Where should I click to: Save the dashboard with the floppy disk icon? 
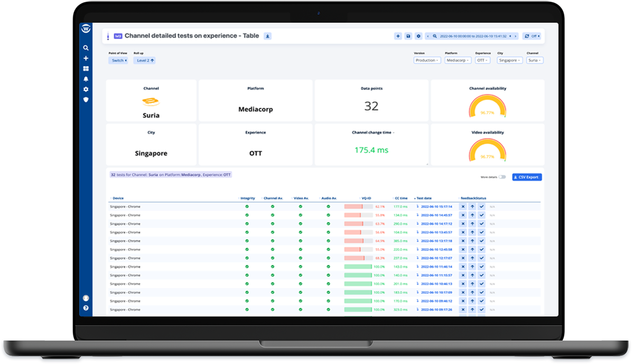408,36
